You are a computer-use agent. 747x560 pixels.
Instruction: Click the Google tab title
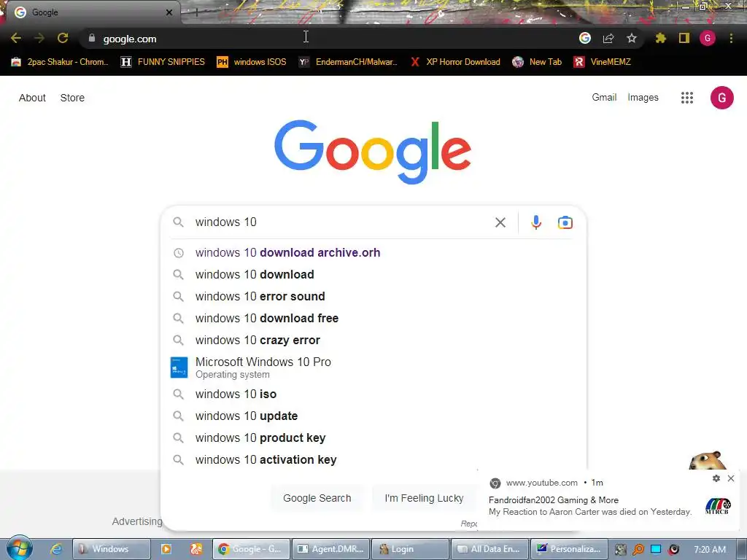[x=45, y=12]
